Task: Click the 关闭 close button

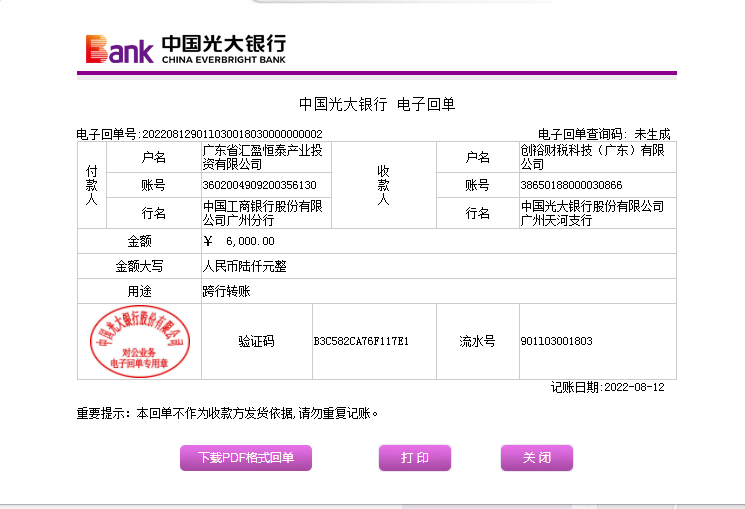Action: (537, 458)
